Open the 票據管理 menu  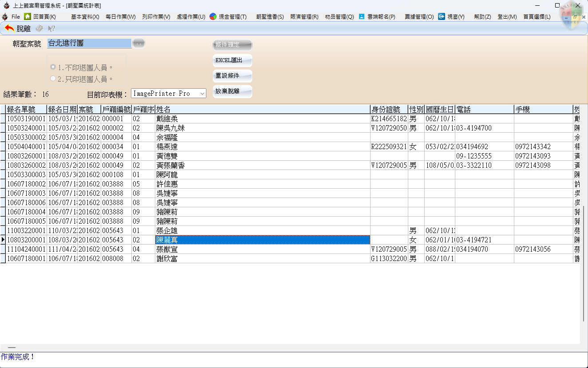[419, 17]
